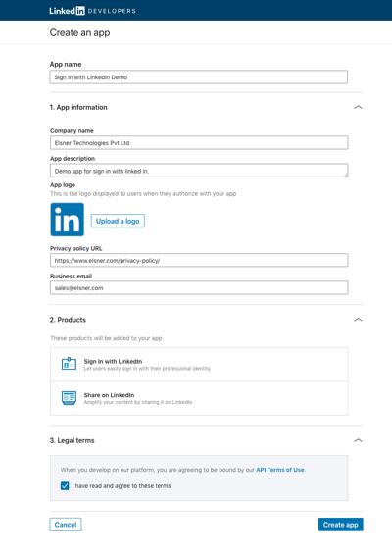Click the resize handle of App description
This screenshot has height=555, width=392.
point(345,175)
